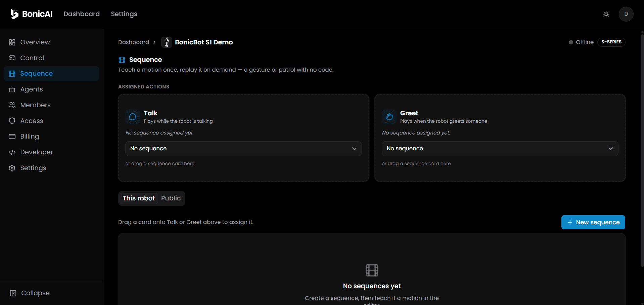Open Dashboard in top navigation
Image resolution: width=644 pixels, height=305 pixels.
82,14
